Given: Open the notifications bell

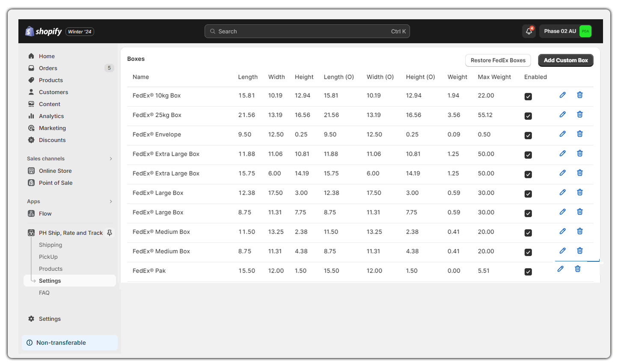Looking at the screenshot, I should (529, 31).
